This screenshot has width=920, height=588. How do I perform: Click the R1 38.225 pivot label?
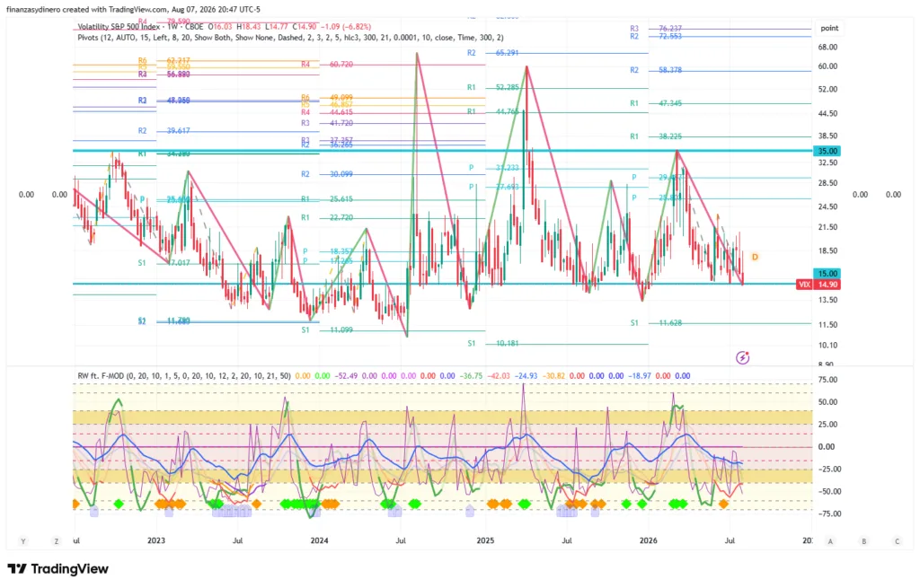point(656,136)
